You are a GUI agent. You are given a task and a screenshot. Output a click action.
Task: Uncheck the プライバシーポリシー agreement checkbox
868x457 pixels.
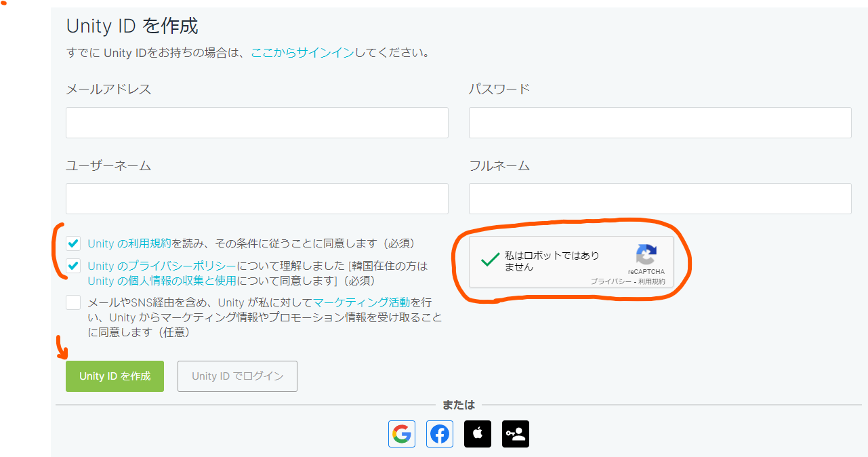point(73,266)
